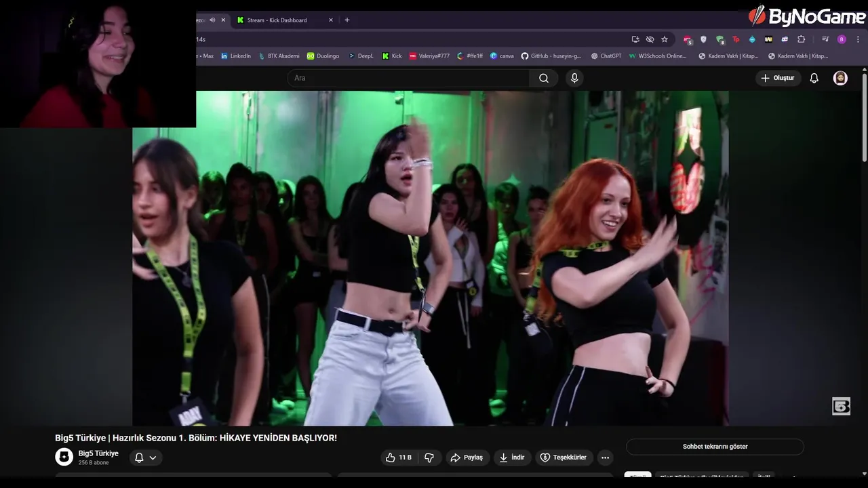Screen dimensions: 868x488
Task: Open the YouTube account avatar menu
Action: (x=840, y=78)
